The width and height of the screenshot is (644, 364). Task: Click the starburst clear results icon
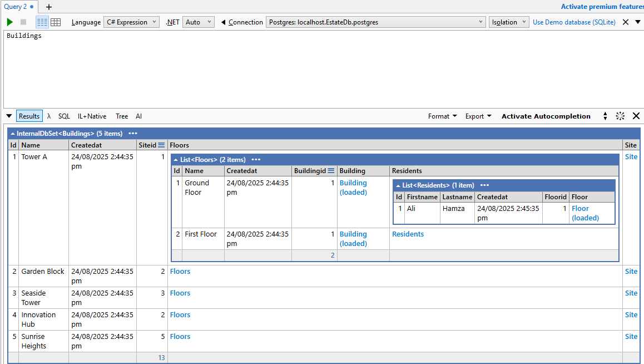pos(620,116)
